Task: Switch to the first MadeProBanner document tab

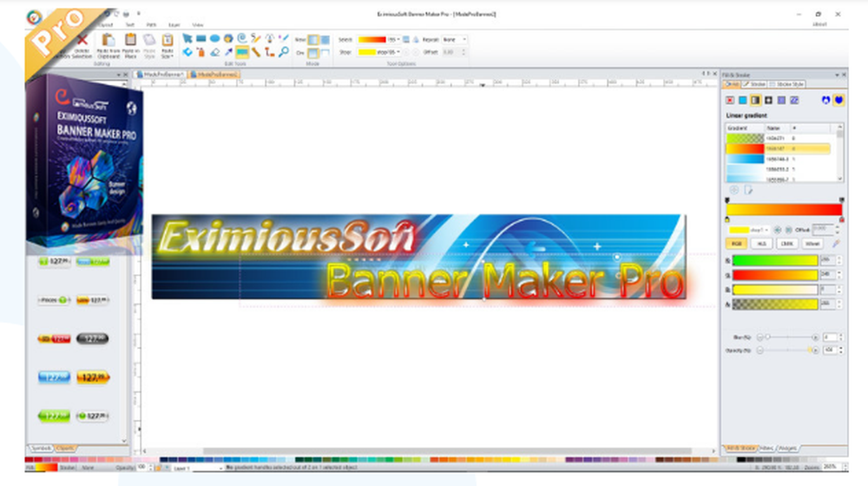Action: tap(161, 74)
